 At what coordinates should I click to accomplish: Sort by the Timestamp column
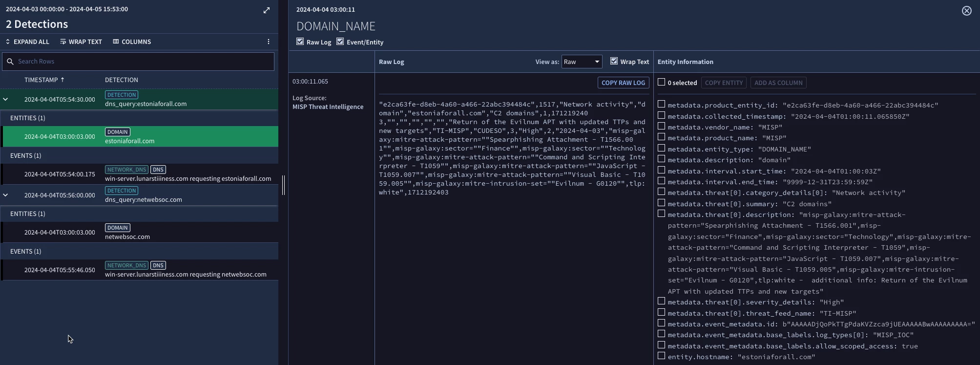click(44, 80)
